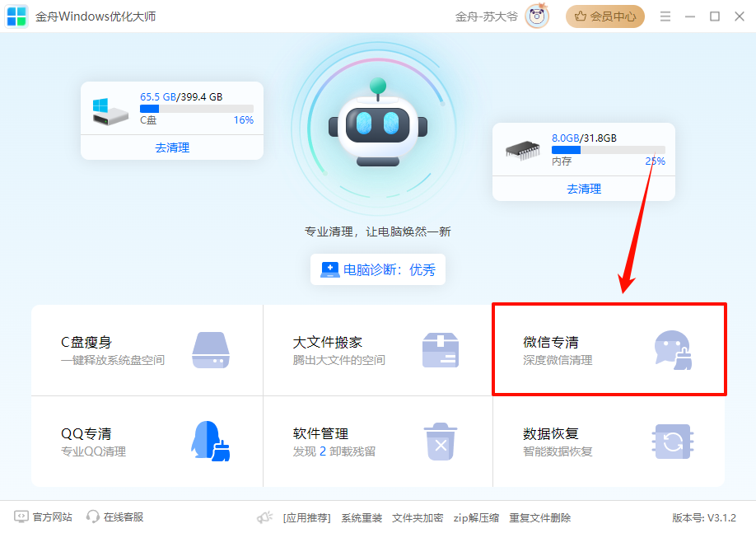Click 8.0GB/31.8GB memory usage text
Image resolution: width=756 pixels, height=533 pixels.
[x=584, y=138]
